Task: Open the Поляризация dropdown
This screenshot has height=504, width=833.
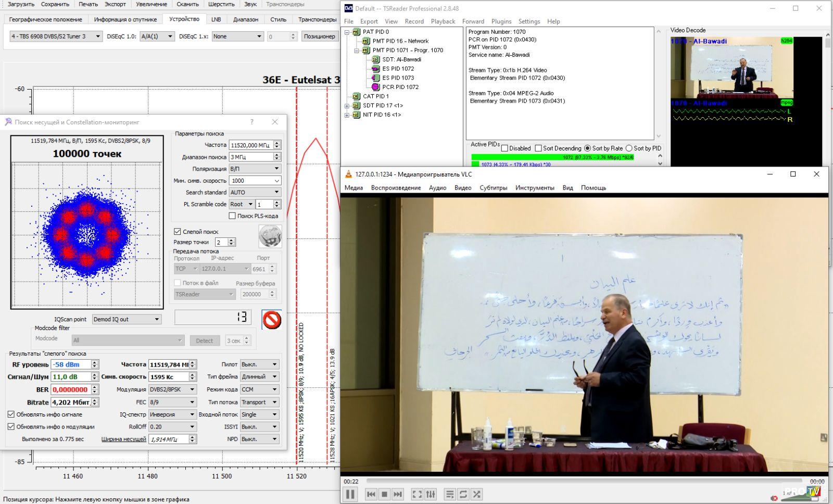Action: pyautogui.click(x=255, y=169)
